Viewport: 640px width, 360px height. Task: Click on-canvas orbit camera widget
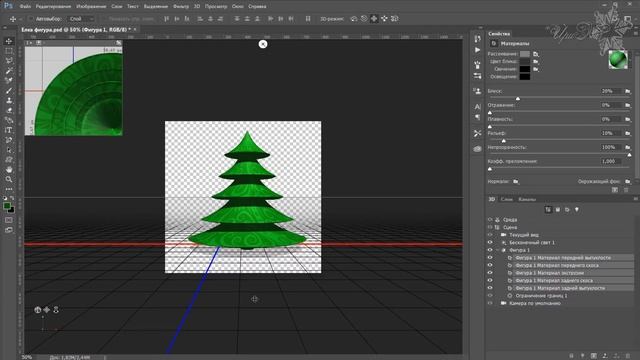tap(38, 310)
